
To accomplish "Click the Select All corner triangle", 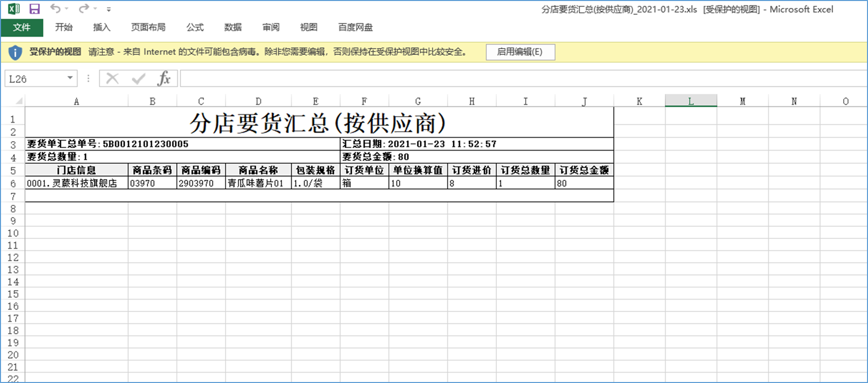I will click(x=18, y=101).
